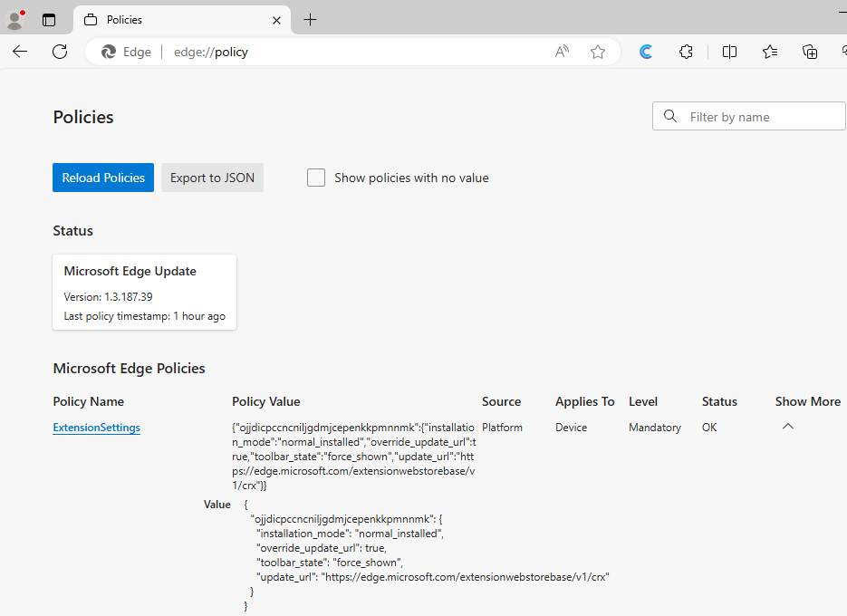Click Reload Policies button
Screen dimensions: 847x616
click(x=103, y=178)
